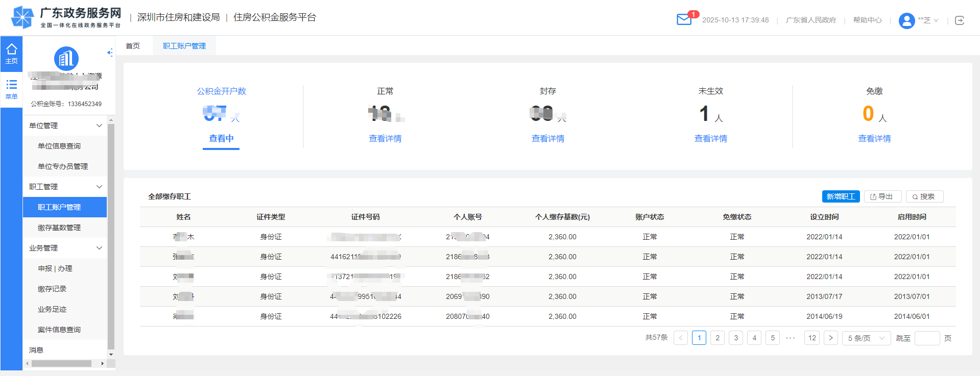Select page 3 in pagination
The width and height of the screenshot is (980, 376).
[736, 338]
